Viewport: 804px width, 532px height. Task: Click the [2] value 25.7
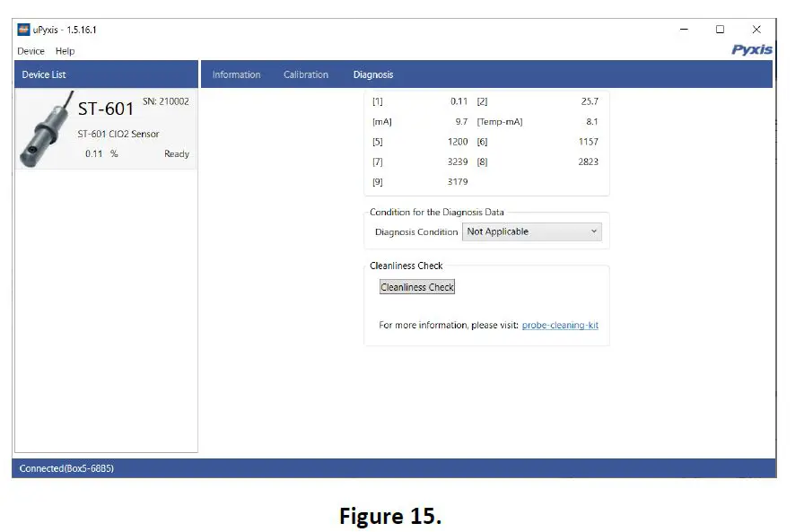tap(590, 101)
